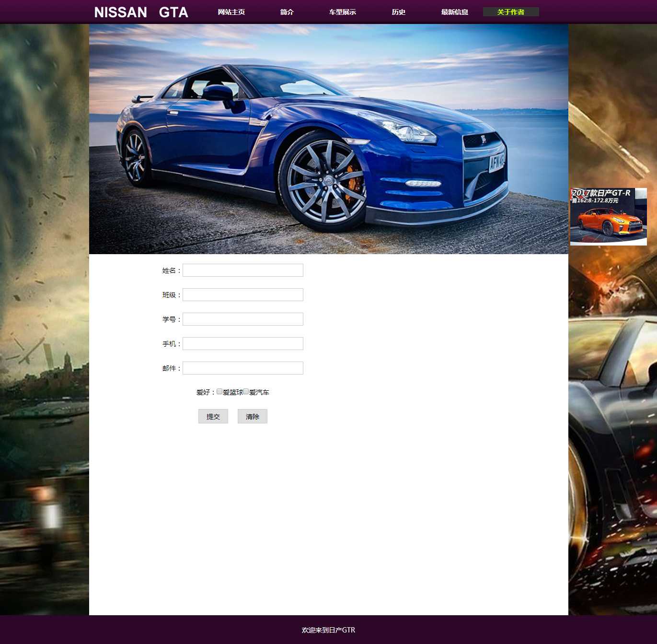Select the highlighted 关于作者 tab
657x644 pixels.
click(511, 12)
